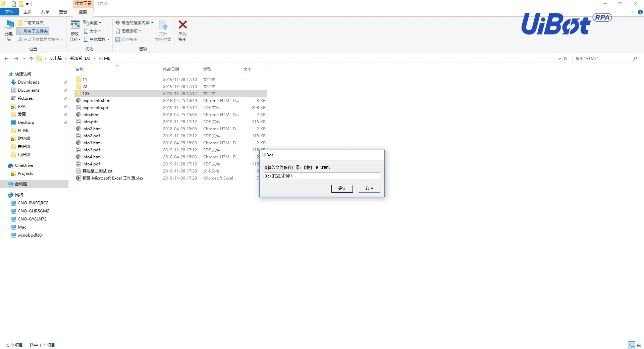
Task: Open 最近的搜索内容 dropdown
Action: click(x=134, y=22)
